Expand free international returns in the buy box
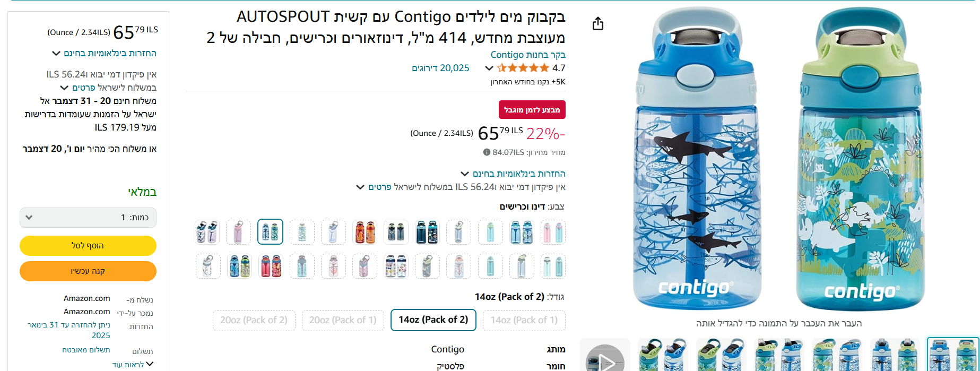Screen dimensions: 980x371 click(x=105, y=53)
